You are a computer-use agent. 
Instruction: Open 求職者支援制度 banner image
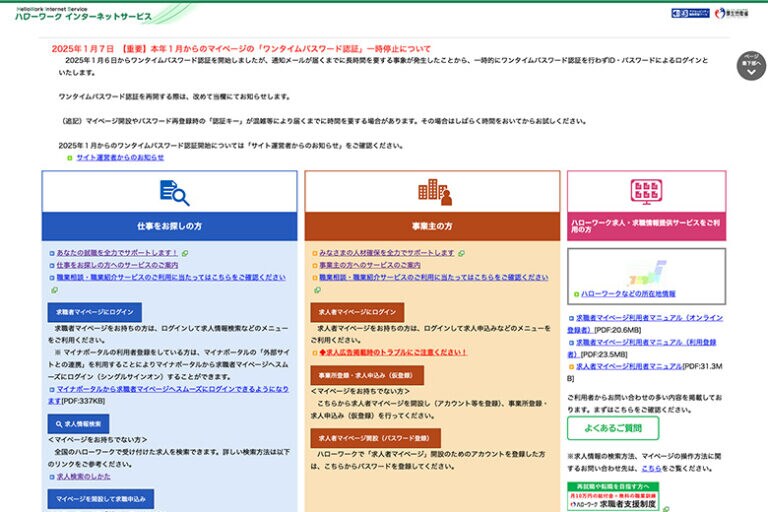(613, 496)
